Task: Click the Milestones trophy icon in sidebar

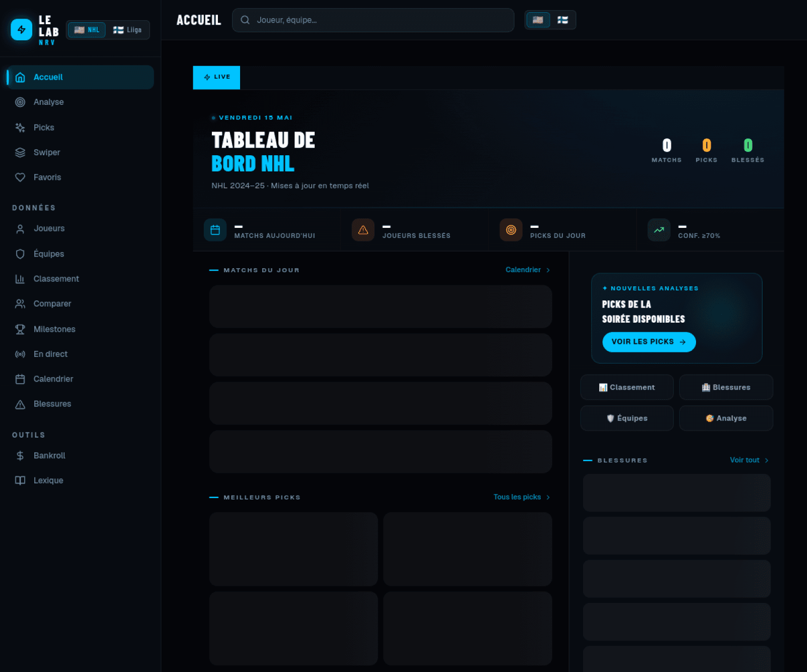Action: coord(20,329)
